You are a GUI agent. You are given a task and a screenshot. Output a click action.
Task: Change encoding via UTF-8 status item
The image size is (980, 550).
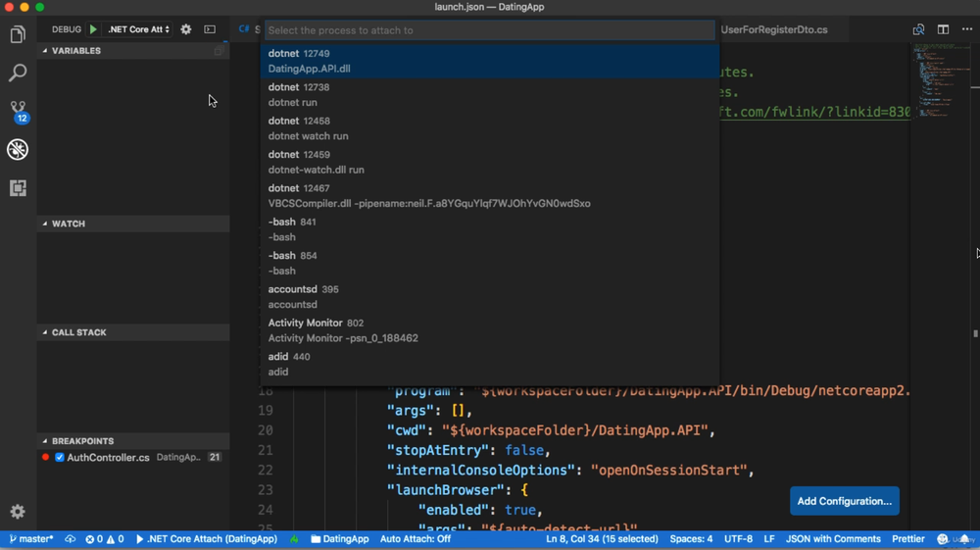738,539
